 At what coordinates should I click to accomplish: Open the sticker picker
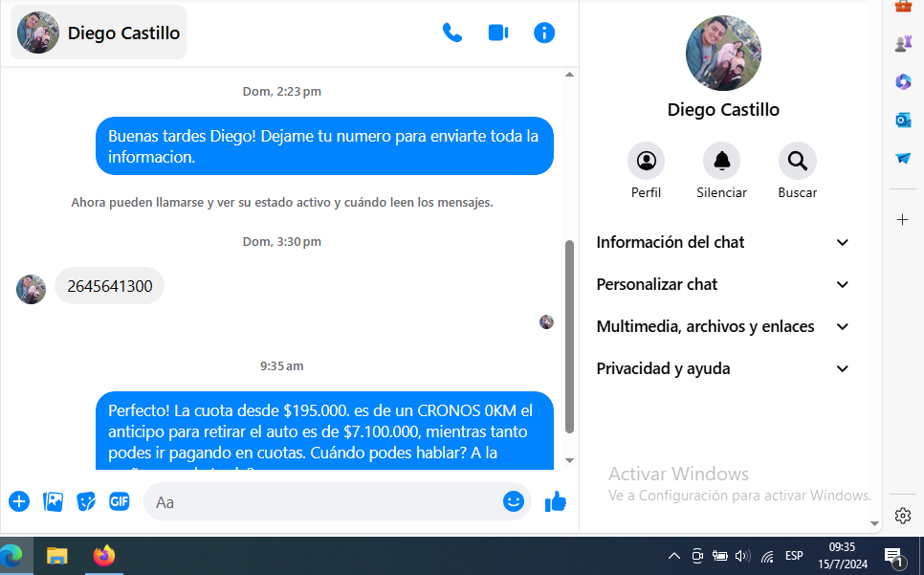86,501
